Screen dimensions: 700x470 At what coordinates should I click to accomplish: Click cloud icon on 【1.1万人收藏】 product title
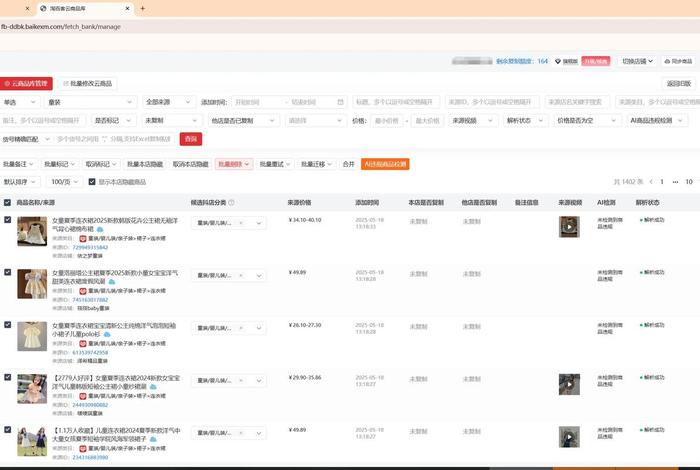click(153, 440)
